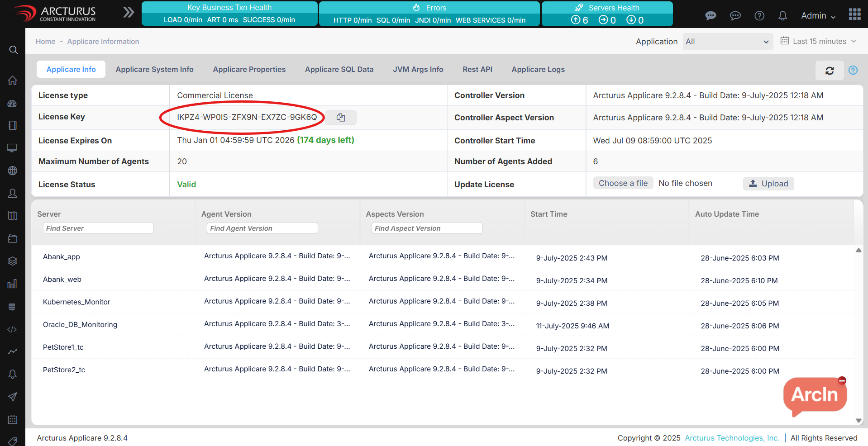Open the ArcIn chat assistant widget
The image size is (868, 446).
coord(814,395)
